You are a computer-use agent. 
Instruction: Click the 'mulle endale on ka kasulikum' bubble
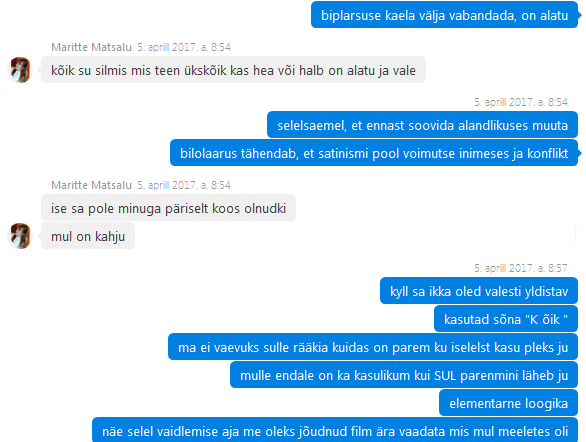coord(404,375)
